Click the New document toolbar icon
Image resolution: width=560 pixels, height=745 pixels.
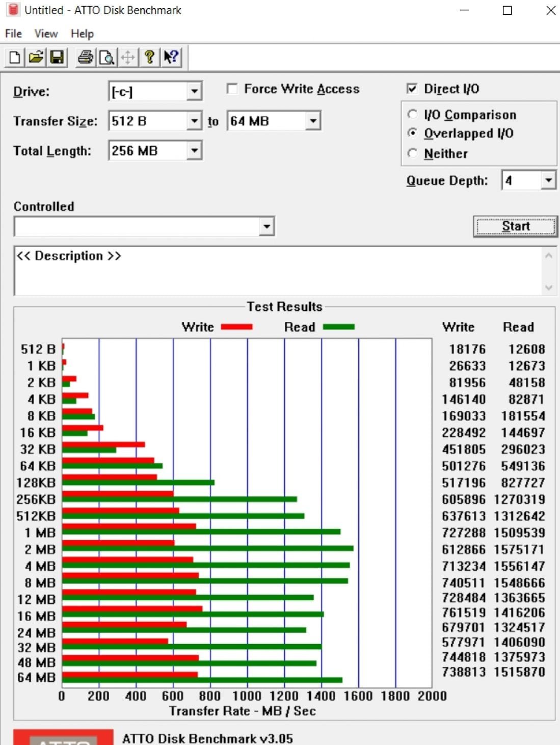[x=15, y=57]
